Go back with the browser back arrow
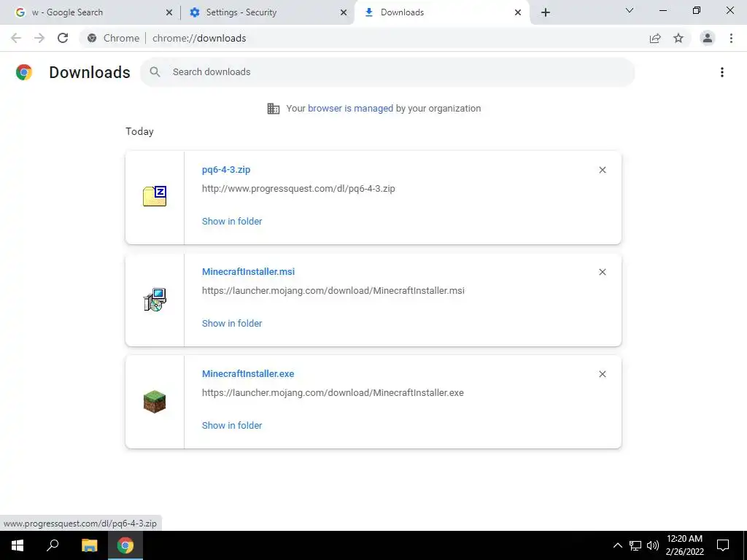 coord(16,38)
